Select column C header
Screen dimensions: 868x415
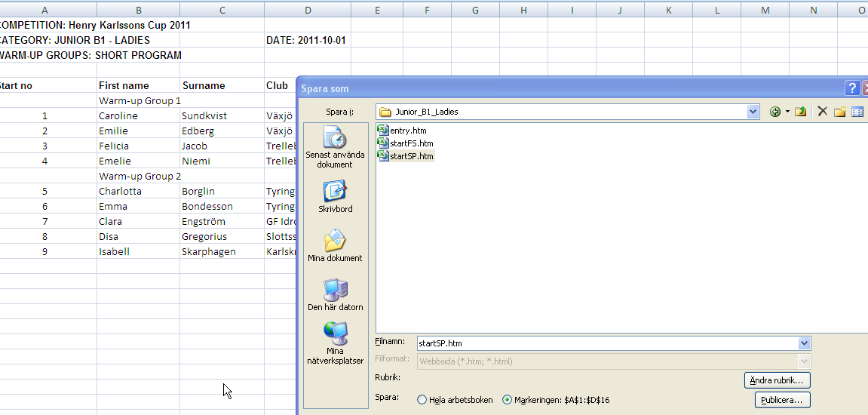click(x=222, y=10)
